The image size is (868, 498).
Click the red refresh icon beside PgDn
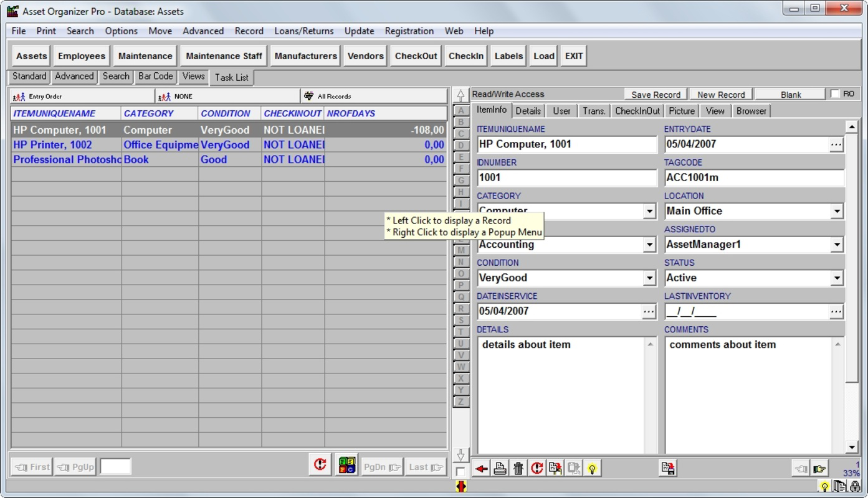pyautogui.click(x=320, y=465)
